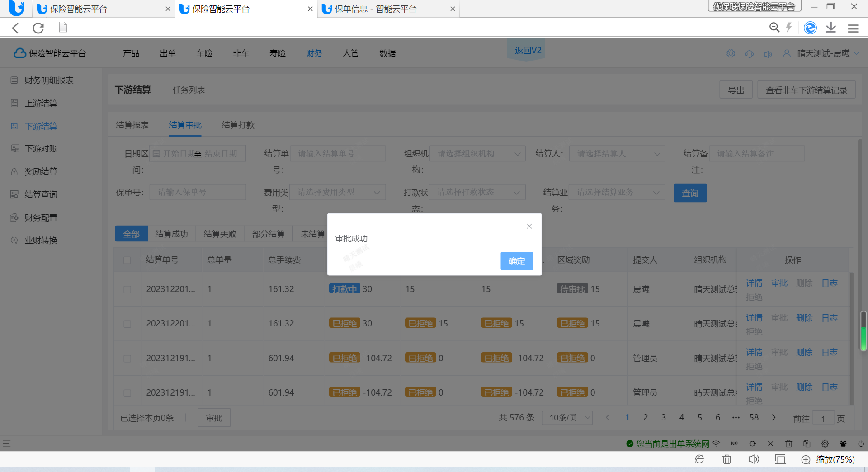Open the browser hamburger menu

coord(853,28)
